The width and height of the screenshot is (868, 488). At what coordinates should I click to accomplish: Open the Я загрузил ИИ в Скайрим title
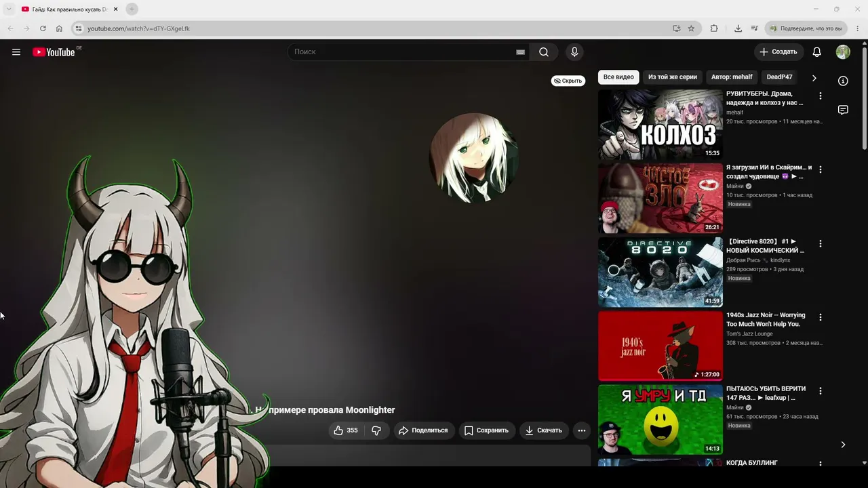[x=769, y=171]
